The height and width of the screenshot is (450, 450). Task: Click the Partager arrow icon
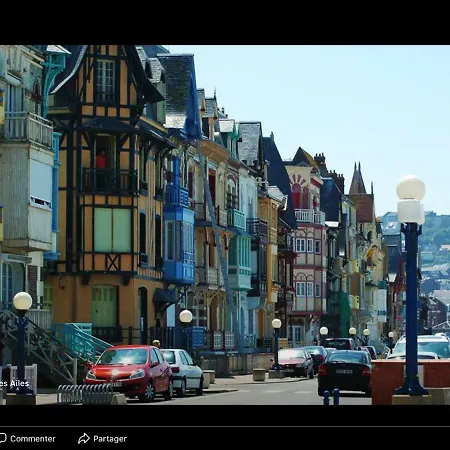[84, 439]
